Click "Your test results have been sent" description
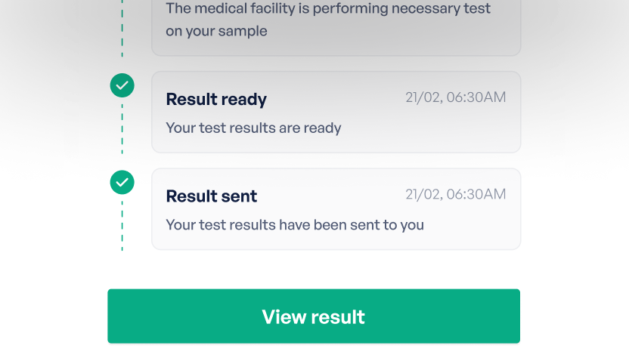Viewport: 629px width, 364px height. 295,224
